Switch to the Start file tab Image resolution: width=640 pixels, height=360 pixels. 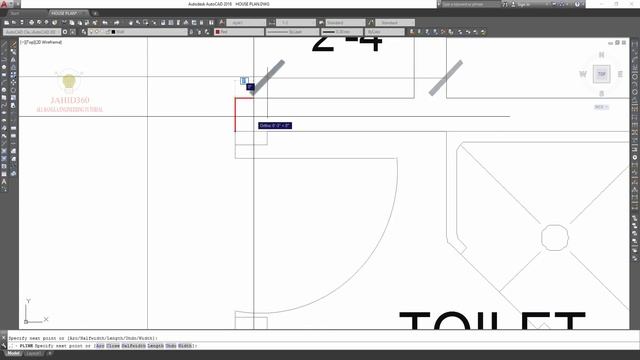[15, 13]
